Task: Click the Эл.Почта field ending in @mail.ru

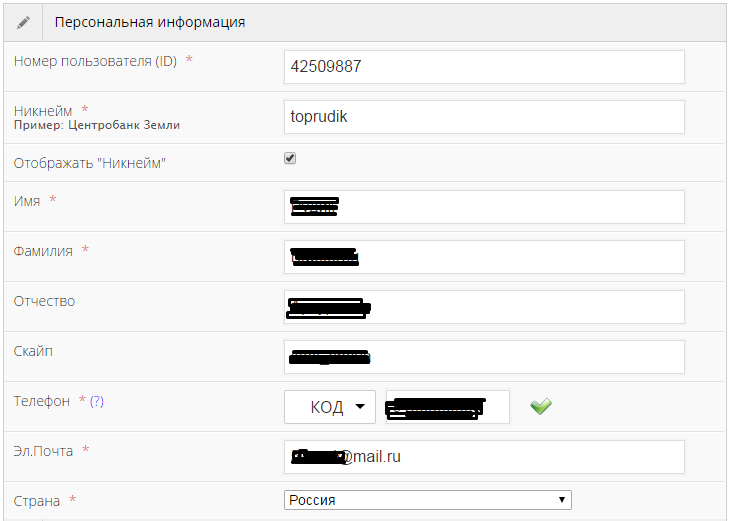Action: pyautogui.click(x=484, y=456)
